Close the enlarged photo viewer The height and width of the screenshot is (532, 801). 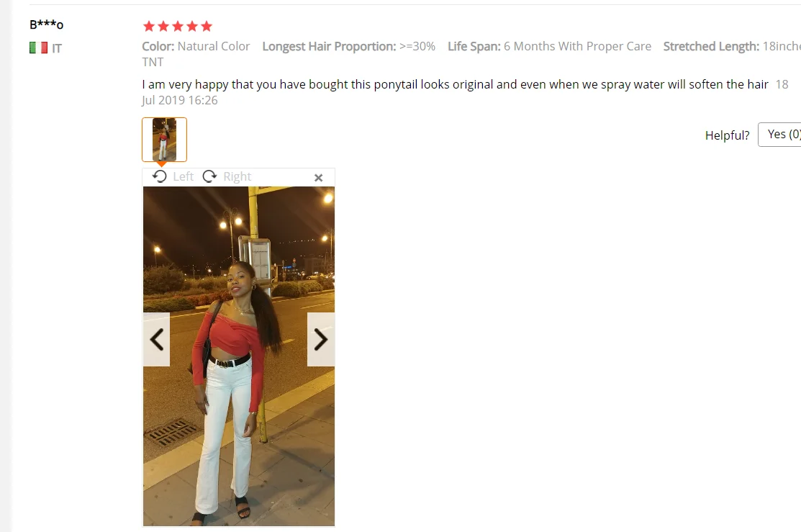tap(318, 177)
